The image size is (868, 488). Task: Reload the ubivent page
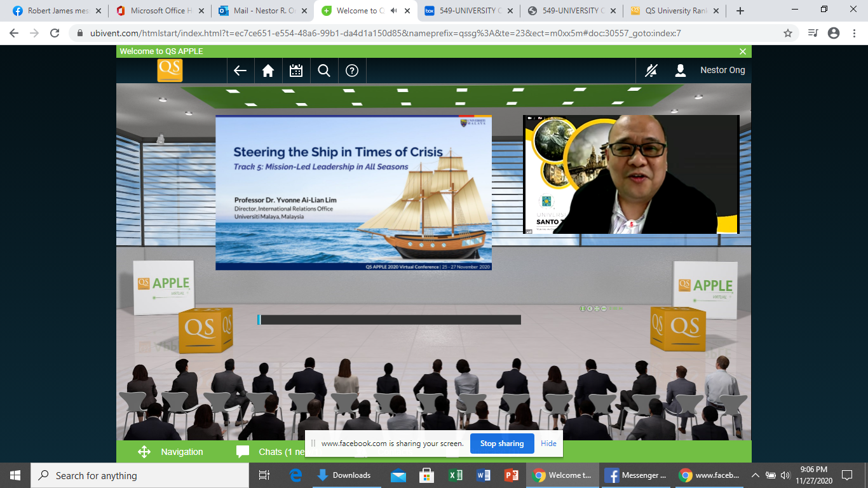(55, 33)
